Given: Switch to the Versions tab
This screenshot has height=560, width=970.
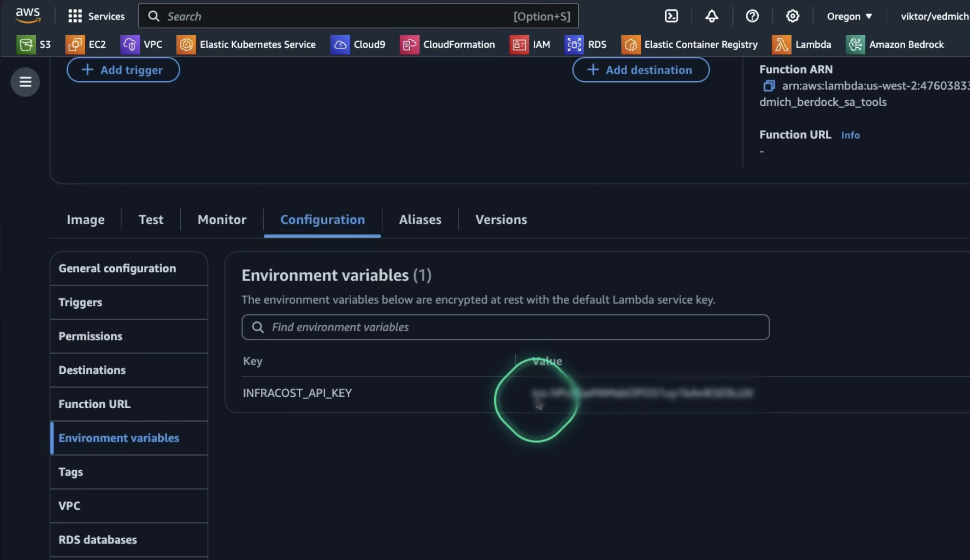Looking at the screenshot, I should tap(501, 220).
